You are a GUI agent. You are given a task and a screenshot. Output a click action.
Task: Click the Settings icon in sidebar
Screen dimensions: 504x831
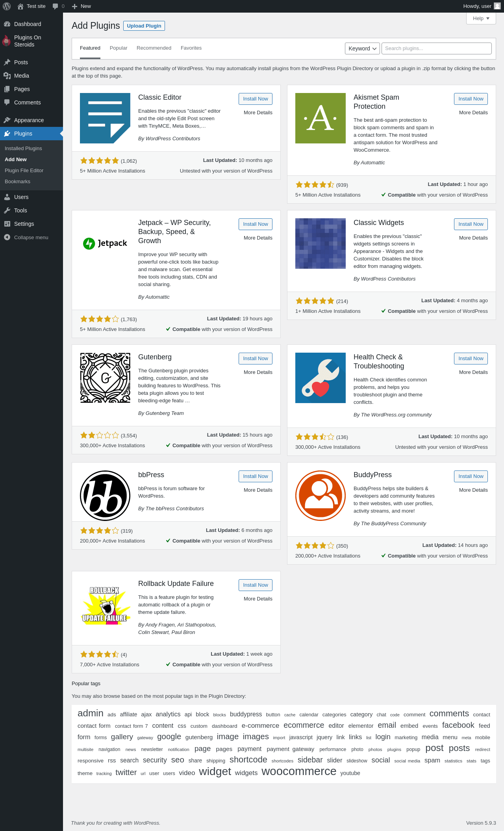coord(7,224)
